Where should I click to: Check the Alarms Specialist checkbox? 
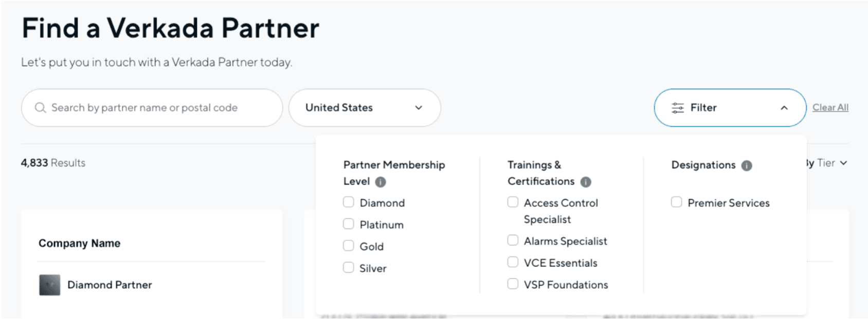coord(513,240)
